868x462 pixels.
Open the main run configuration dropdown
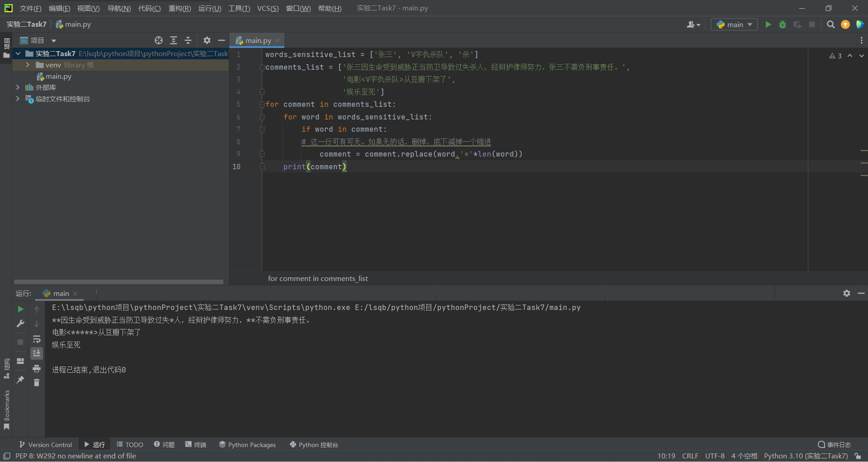click(x=734, y=24)
